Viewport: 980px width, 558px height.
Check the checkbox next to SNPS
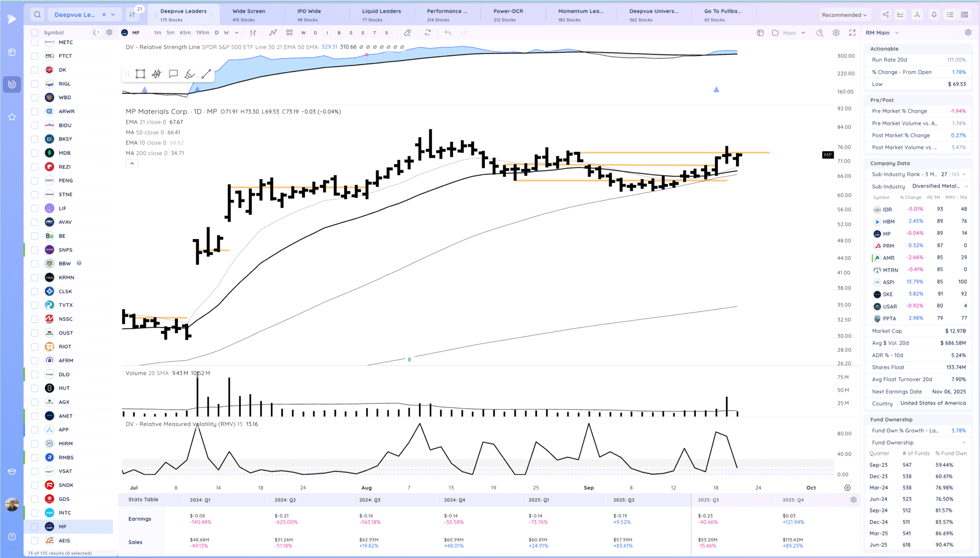click(34, 250)
